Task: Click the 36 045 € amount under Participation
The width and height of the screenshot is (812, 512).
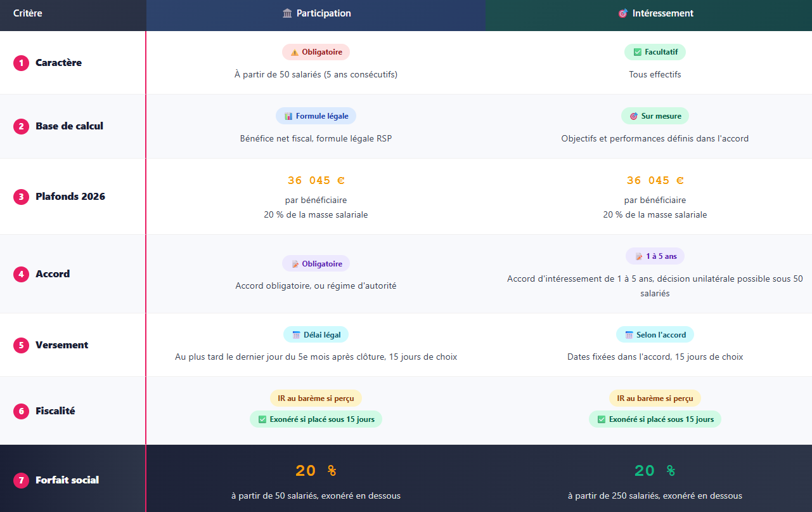Action: 316,180
